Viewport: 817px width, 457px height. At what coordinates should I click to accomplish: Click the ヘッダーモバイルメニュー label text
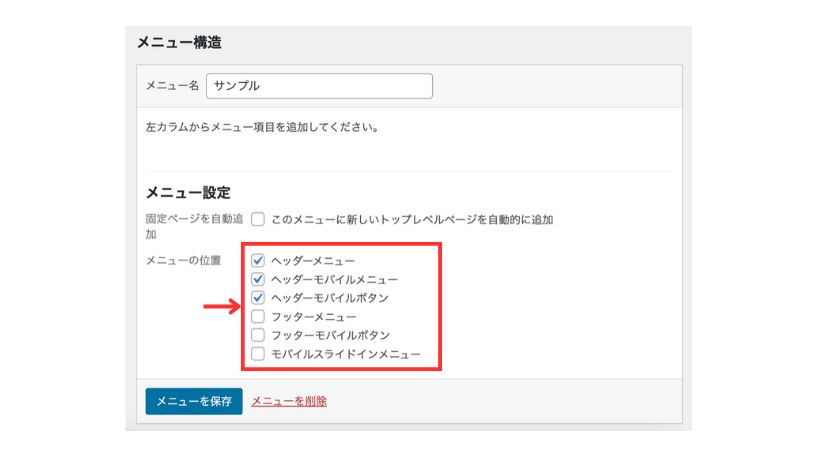tap(334, 279)
